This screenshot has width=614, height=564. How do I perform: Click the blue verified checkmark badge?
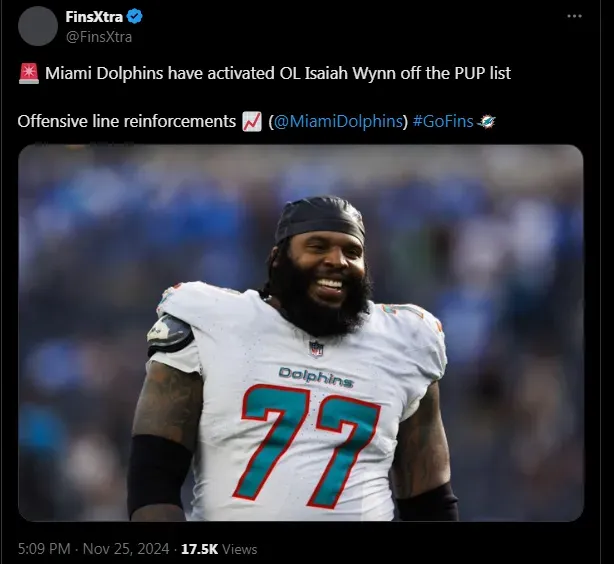[135, 17]
